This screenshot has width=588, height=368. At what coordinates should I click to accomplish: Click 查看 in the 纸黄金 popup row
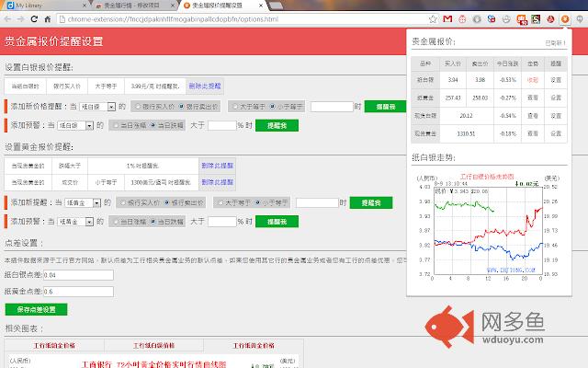(533, 98)
